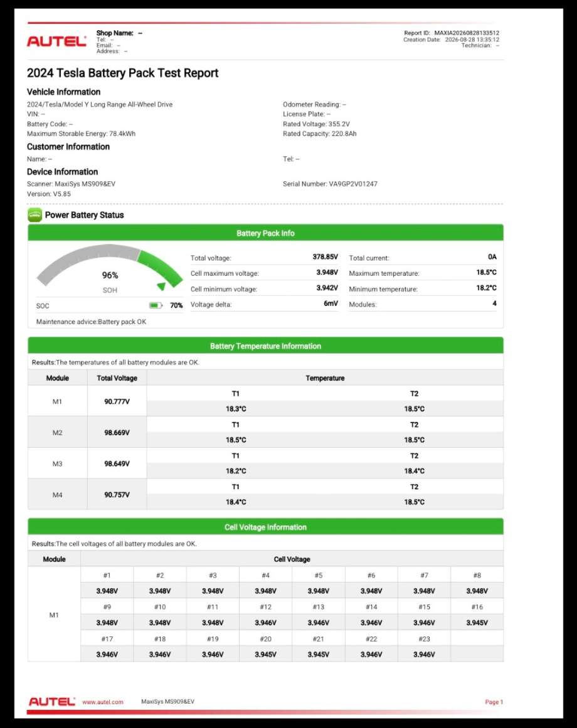Click the "Odometer Reading: --" field
Image resolution: width=577 pixels, height=728 pixels.
[x=314, y=105]
